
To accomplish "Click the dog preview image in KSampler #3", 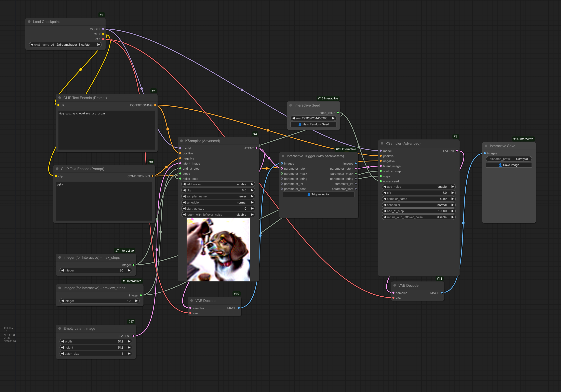I will pyautogui.click(x=218, y=250).
